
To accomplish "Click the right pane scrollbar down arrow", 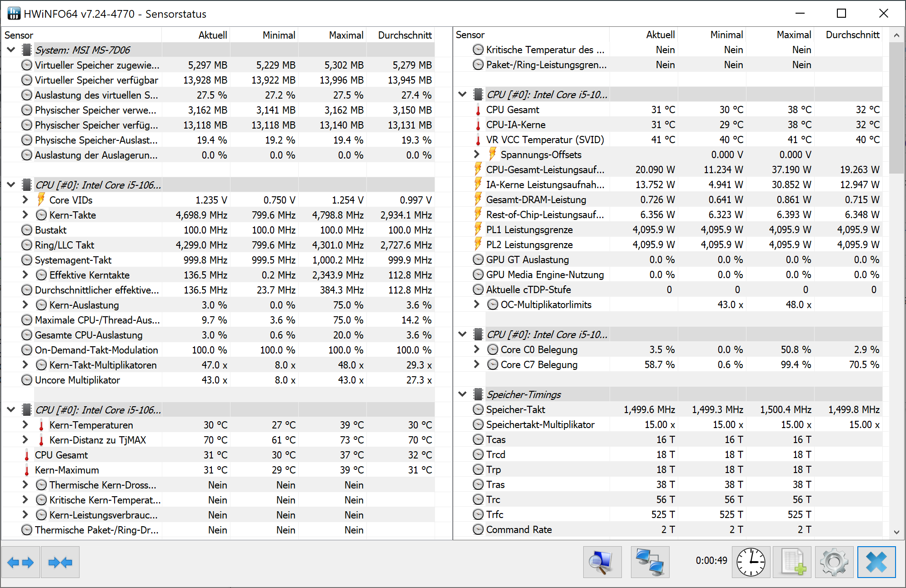I will pos(896,532).
